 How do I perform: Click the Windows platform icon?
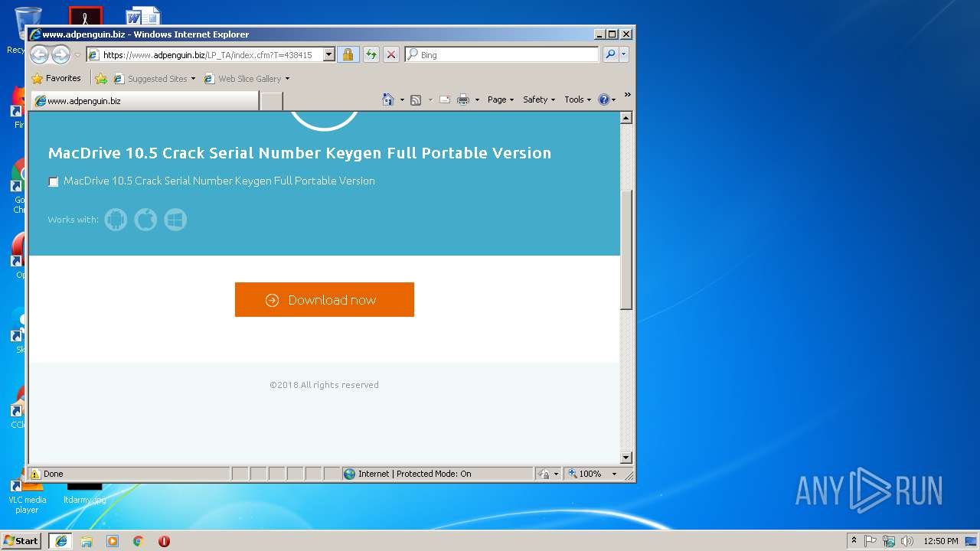pyautogui.click(x=175, y=220)
